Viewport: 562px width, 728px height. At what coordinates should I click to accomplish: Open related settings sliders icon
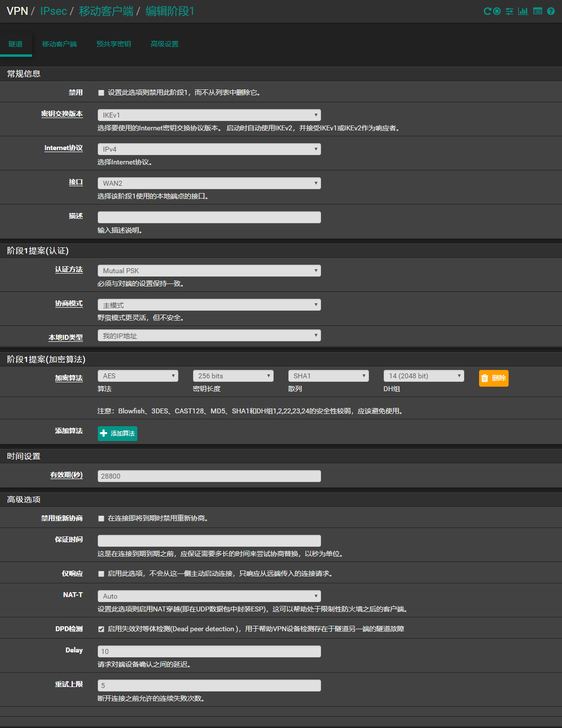pos(509,11)
